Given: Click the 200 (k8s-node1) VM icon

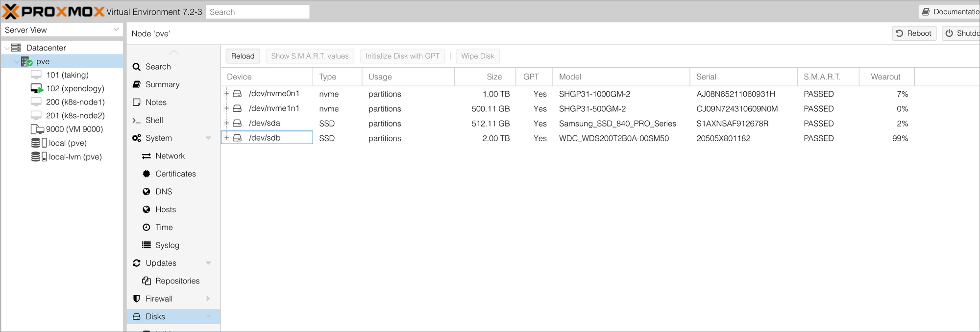Looking at the screenshot, I should tap(36, 102).
